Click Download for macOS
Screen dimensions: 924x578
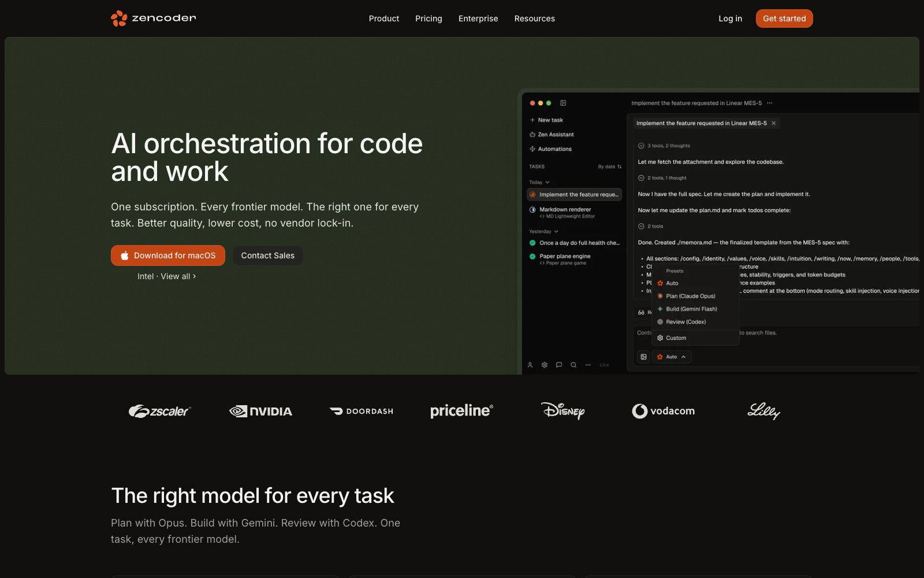click(x=168, y=255)
